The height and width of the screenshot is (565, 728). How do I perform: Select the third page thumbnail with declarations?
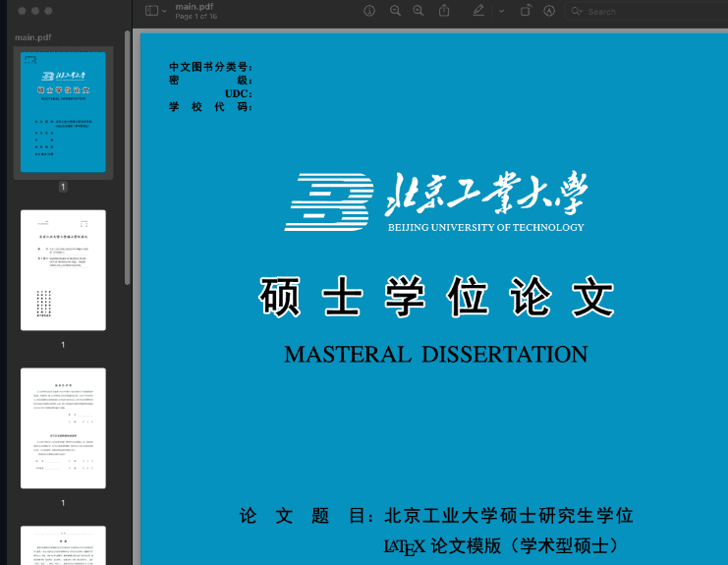point(63,428)
